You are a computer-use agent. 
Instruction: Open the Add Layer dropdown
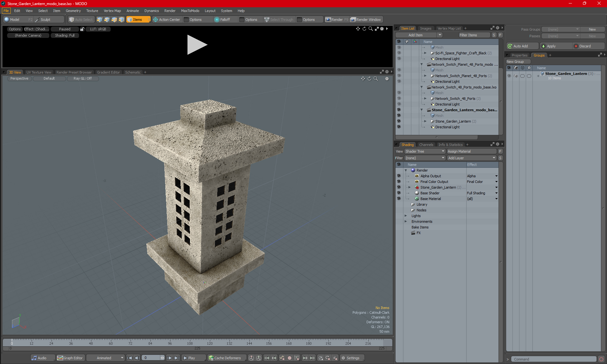472,158
